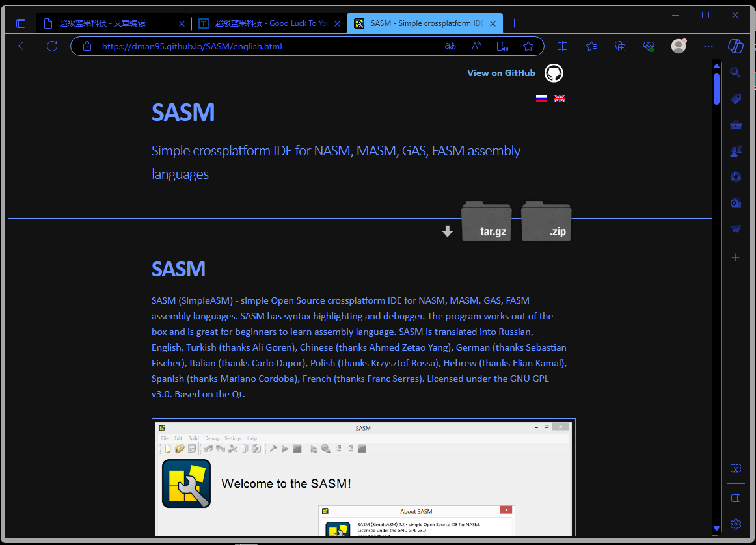Open browser essentials heart icon
Viewport: 756px width, 545px height.
click(649, 46)
